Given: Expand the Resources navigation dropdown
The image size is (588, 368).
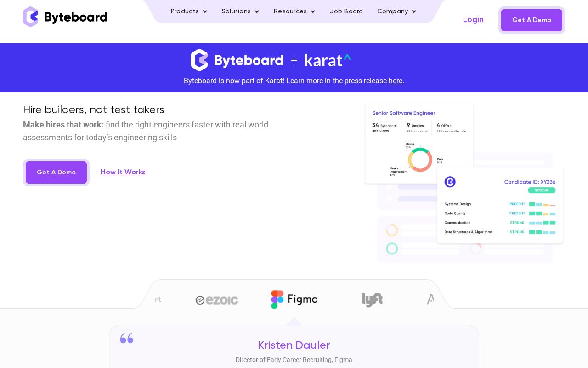Looking at the screenshot, I should click(294, 11).
